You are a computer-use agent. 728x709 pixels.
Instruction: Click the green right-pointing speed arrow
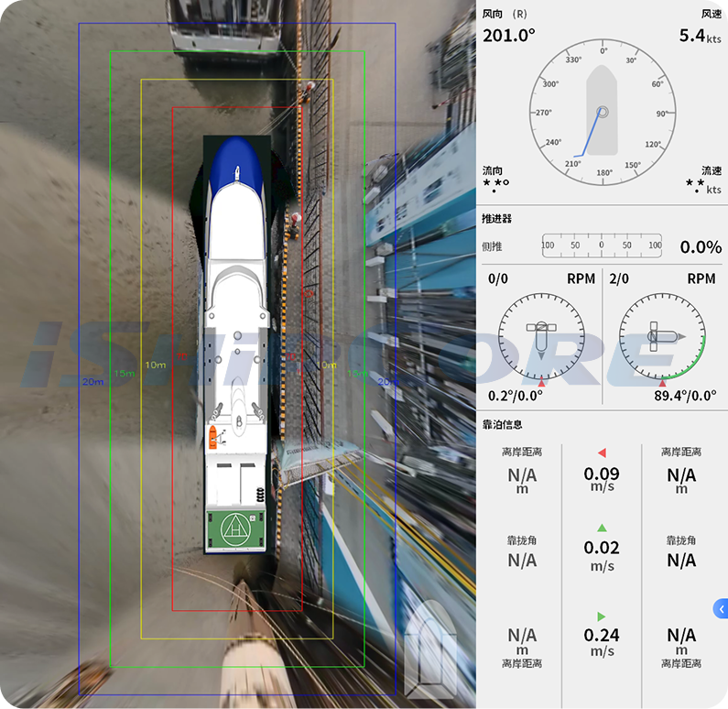coord(602,616)
